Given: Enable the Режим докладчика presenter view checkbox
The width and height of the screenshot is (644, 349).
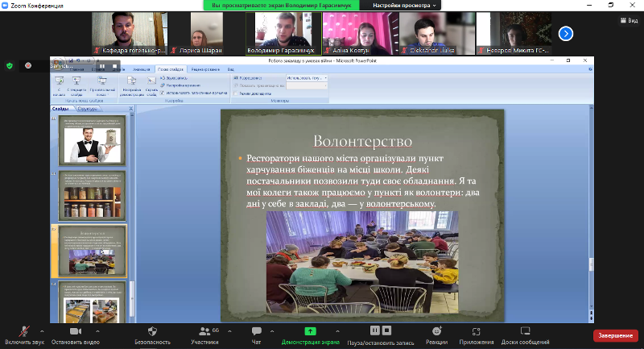Looking at the screenshot, I should pos(236,93).
